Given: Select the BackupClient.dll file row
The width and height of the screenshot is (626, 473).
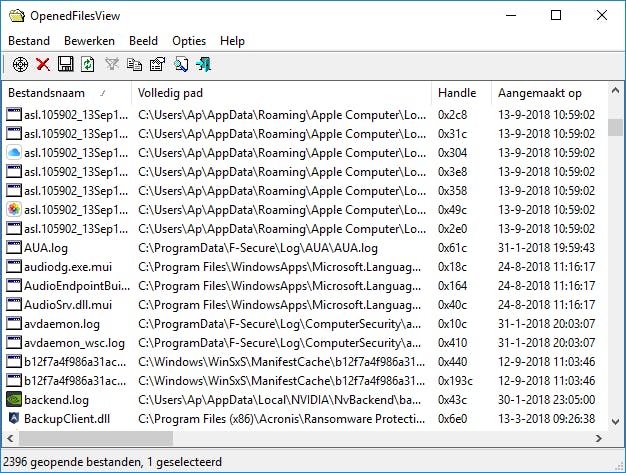Looking at the screenshot, I should pos(66,419).
